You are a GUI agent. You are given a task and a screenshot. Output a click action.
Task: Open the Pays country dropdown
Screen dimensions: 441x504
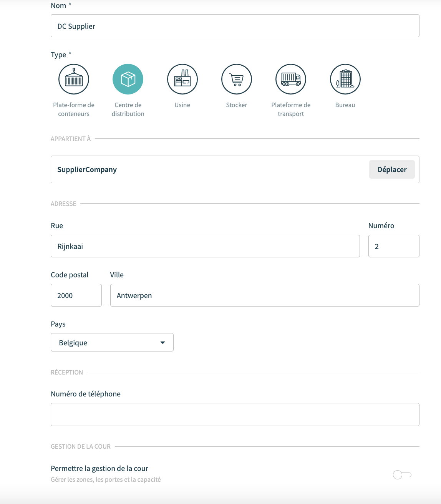click(112, 342)
